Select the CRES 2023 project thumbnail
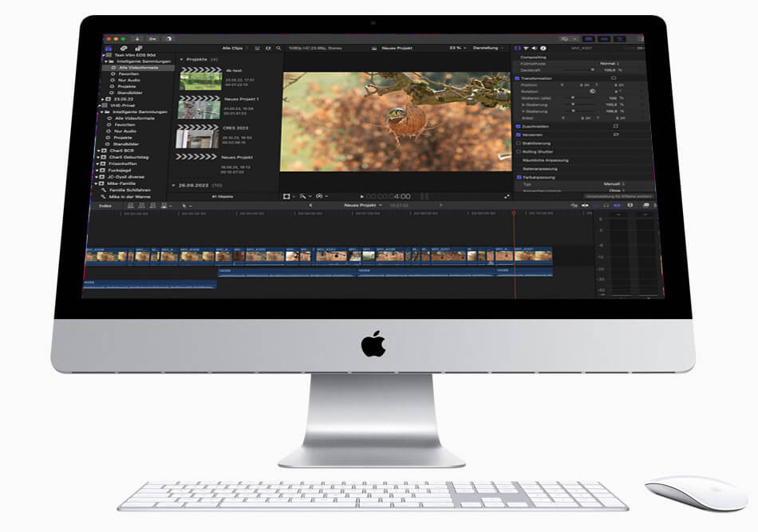This screenshot has height=532, width=758. tap(198, 136)
